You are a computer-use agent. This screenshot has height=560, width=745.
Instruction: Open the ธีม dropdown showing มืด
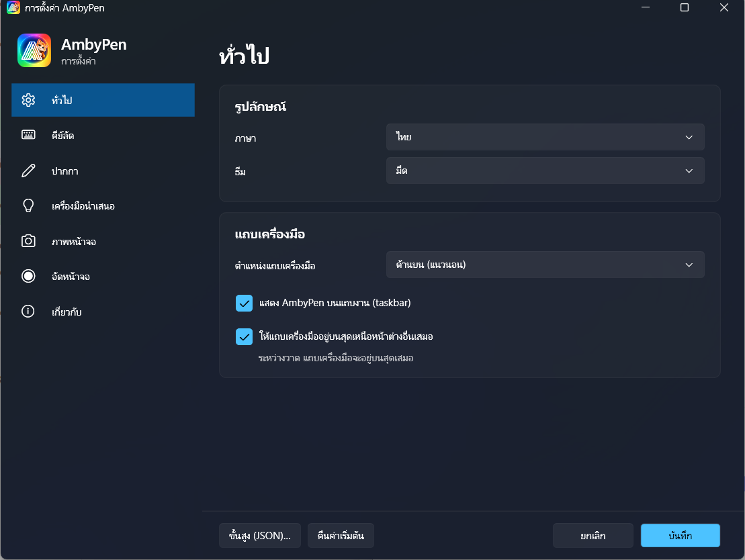[545, 171]
